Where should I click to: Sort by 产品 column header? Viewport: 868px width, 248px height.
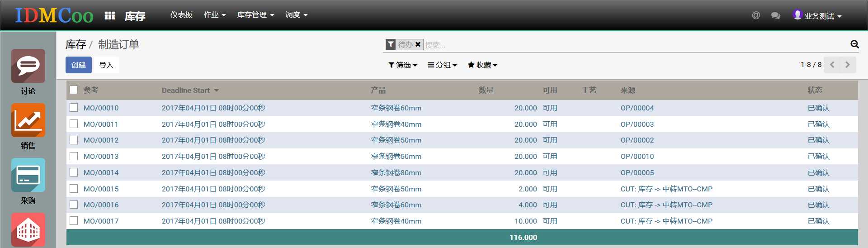(x=378, y=90)
